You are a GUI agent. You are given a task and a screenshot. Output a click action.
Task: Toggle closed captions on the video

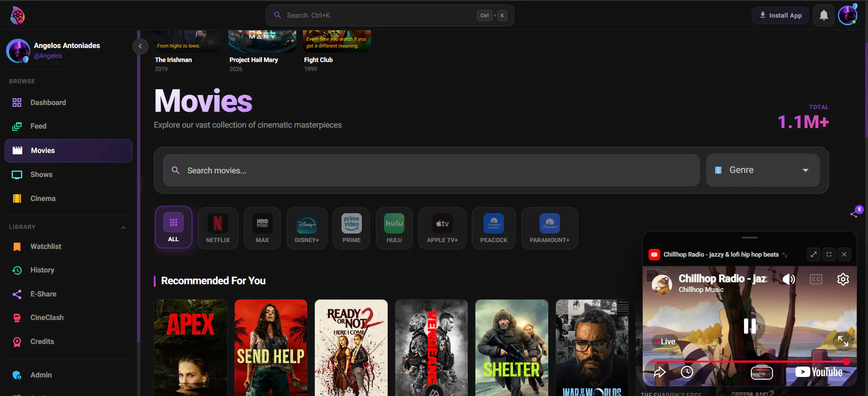816,279
